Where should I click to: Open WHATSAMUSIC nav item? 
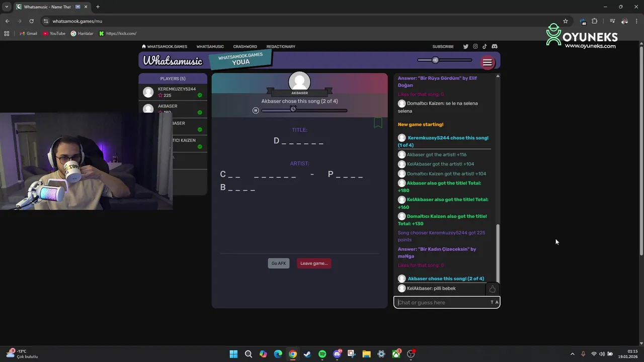pos(210,47)
